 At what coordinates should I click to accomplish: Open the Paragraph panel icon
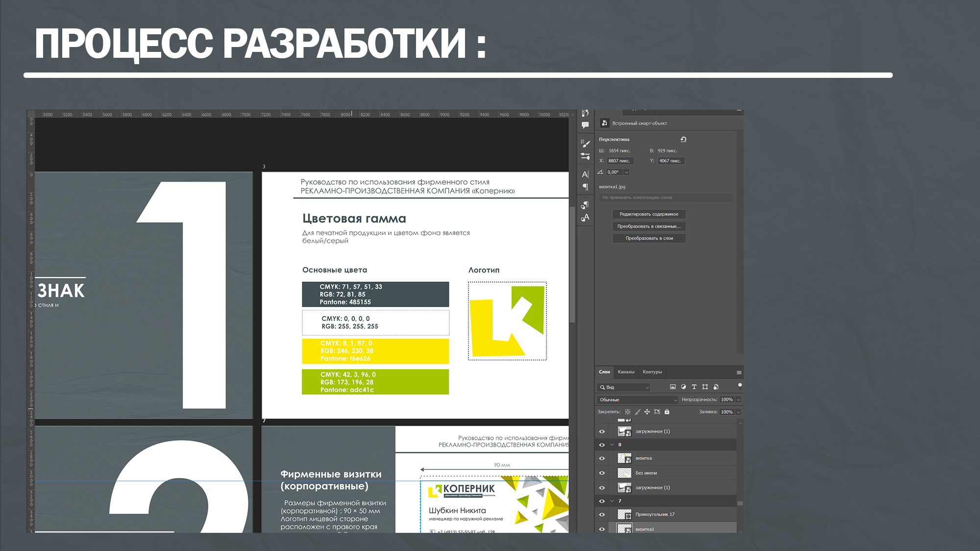coord(585,187)
